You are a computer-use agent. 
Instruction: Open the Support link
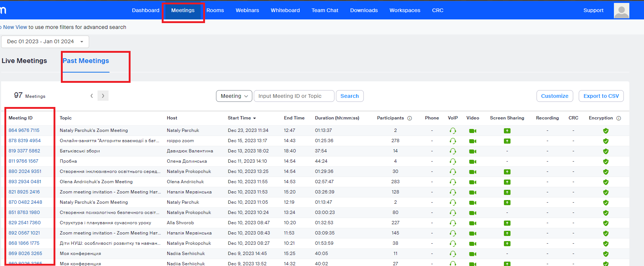point(593,10)
